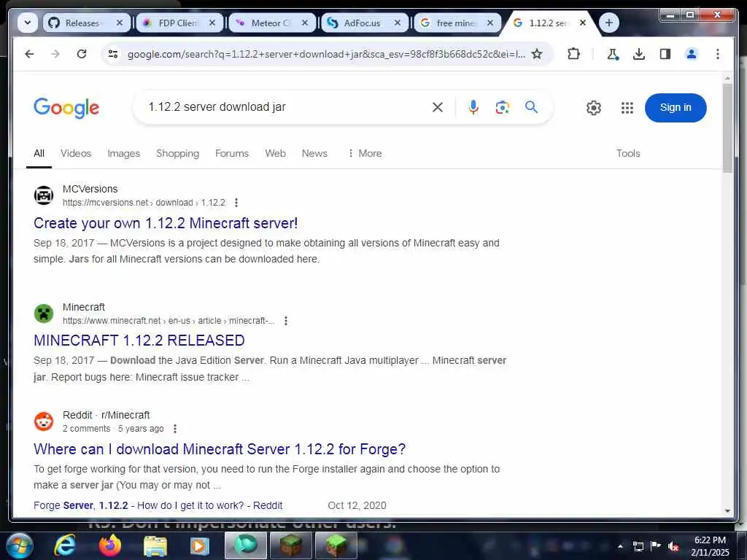Screen dimensions: 747x560
Task: Search by image with Lens icon
Action: click(x=502, y=107)
